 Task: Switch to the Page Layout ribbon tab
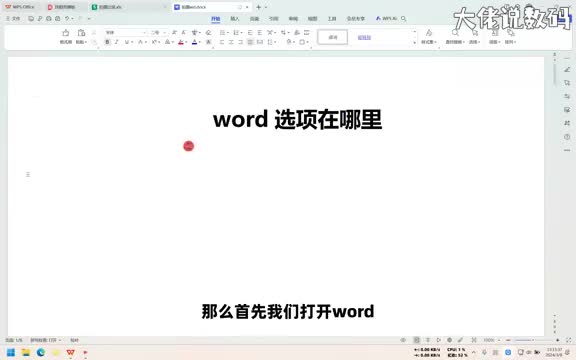254,18
